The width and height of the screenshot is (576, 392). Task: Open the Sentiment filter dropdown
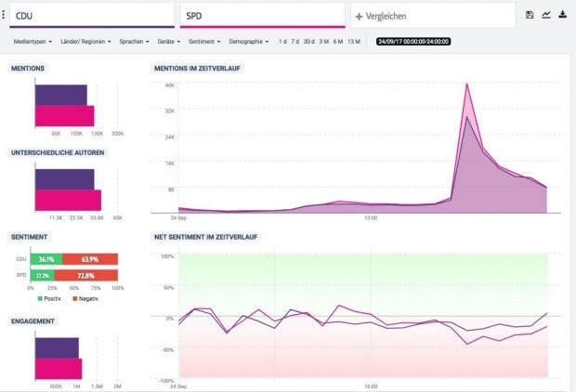[x=204, y=42]
